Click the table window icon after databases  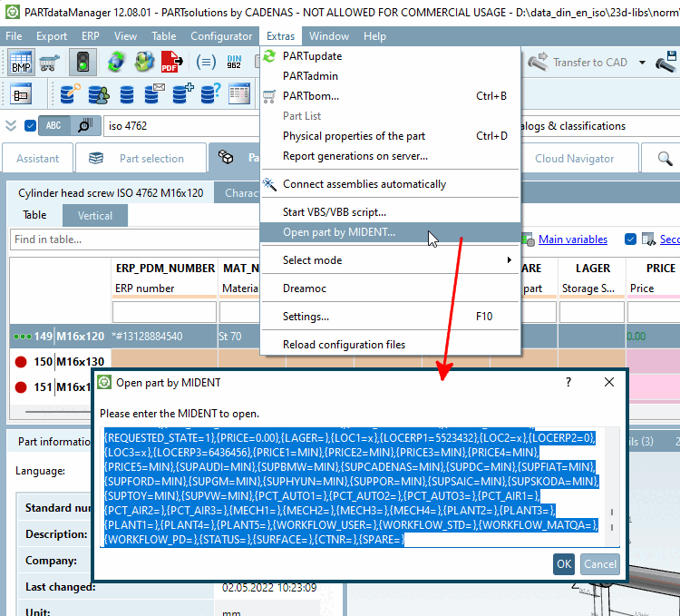tap(239, 93)
